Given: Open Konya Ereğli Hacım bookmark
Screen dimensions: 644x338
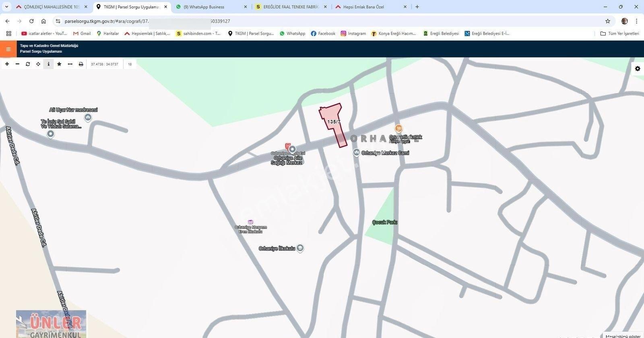Looking at the screenshot, I should (x=394, y=33).
